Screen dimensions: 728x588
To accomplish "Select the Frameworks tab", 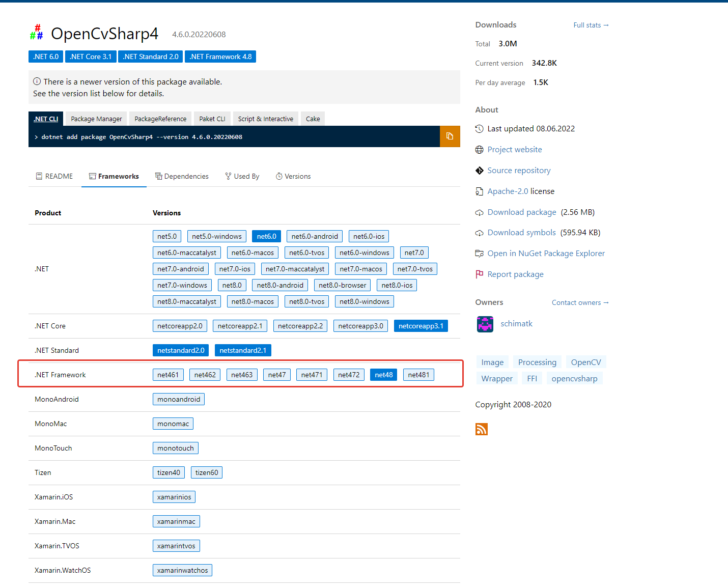I will [114, 176].
